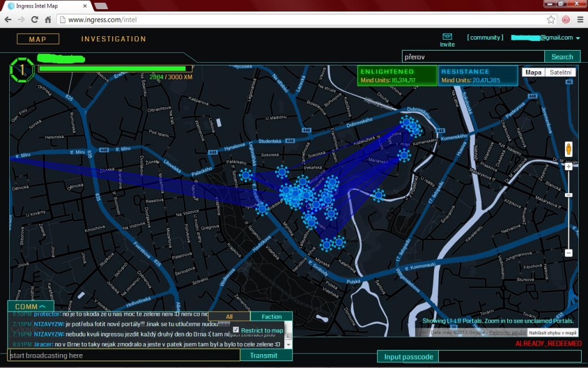Click the 2804 / 3000 XM value
588x368 pixels.
pos(171,77)
